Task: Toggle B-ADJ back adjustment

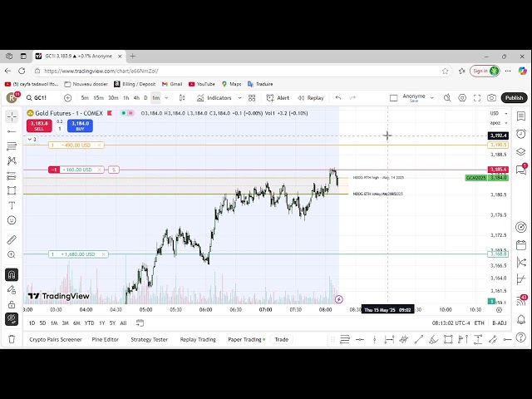Action: pyautogui.click(x=499, y=323)
